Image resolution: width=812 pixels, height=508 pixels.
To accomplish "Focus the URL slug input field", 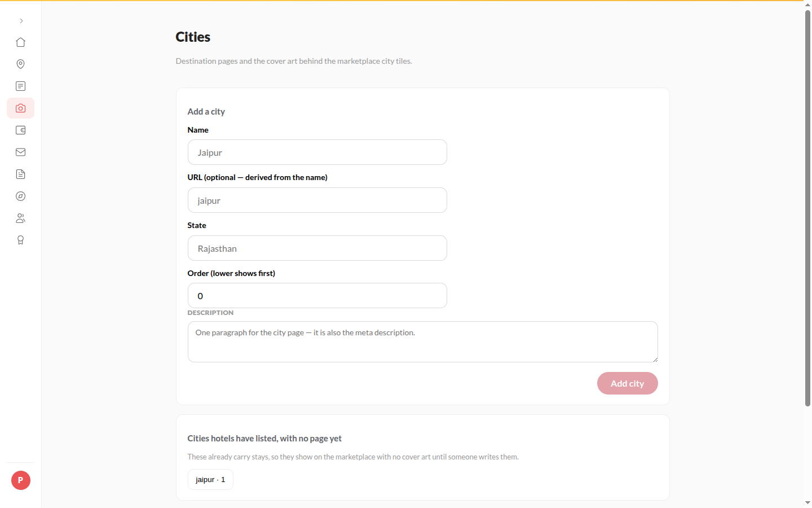I will pyautogui.click(x=317, y=200).
